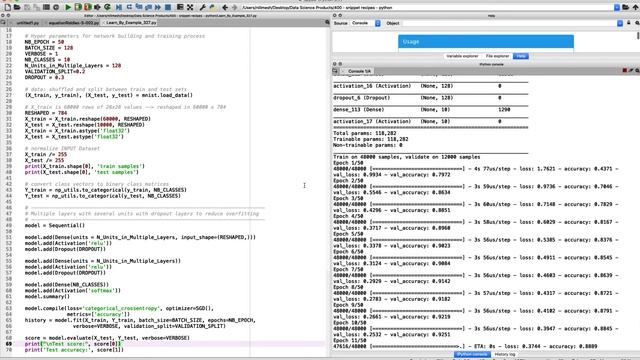Open IPython console options menu

tap(637, 71)
